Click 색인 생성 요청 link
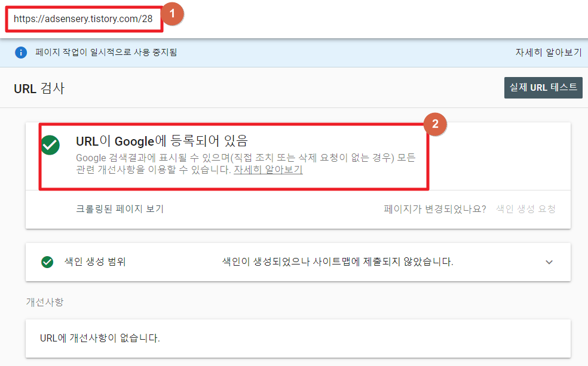The width and height of the screenshot is (588, 366). [526, 208]
